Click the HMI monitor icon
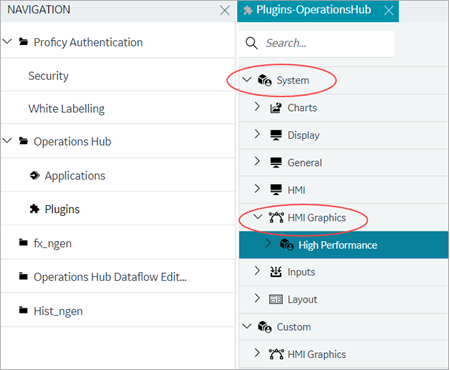The width and height of the screenshot is (450, 370). coord(276,190)
